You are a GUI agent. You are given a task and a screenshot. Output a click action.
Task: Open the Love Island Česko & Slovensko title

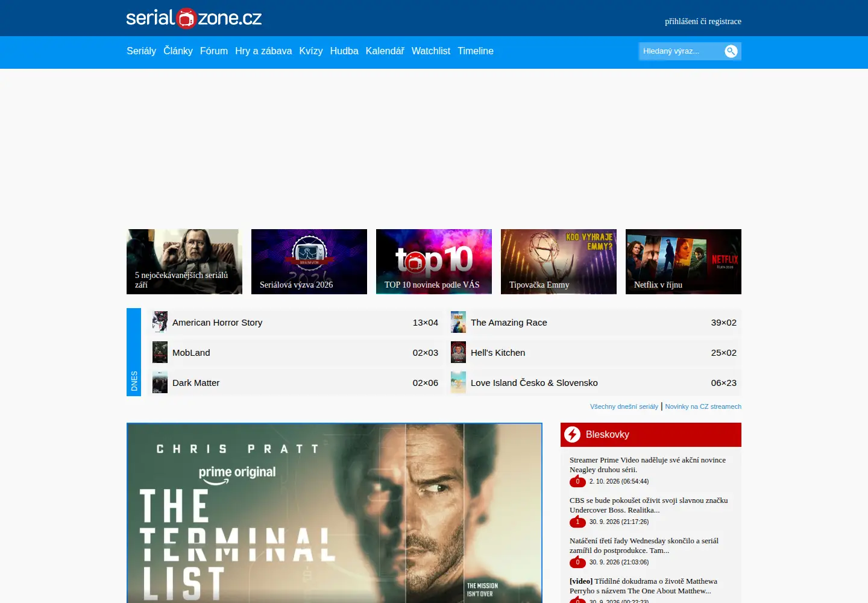click(x=534, y=383)
